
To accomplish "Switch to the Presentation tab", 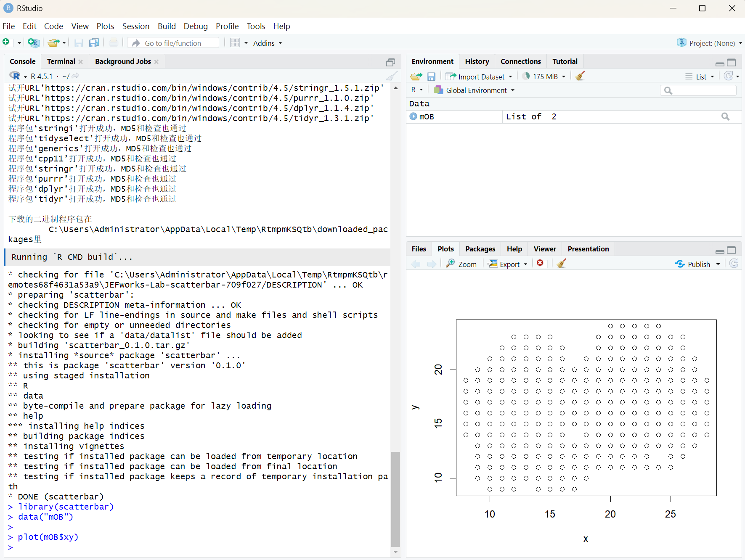I will [x=588, y=249].
